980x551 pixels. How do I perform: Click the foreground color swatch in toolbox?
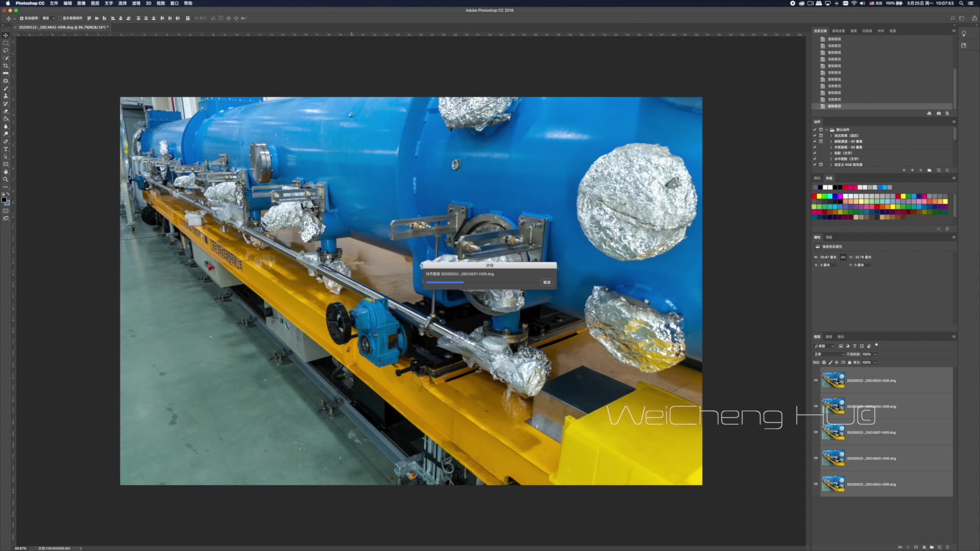4,199
